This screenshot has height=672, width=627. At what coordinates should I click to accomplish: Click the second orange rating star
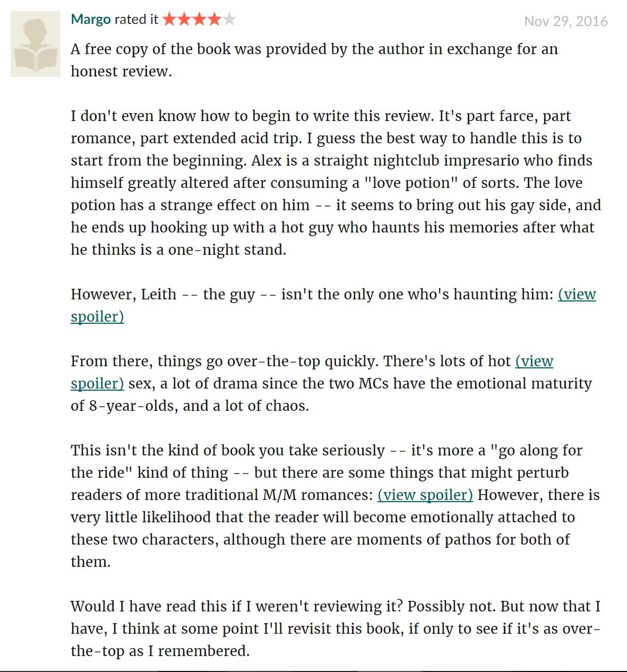(x=184, y=20)
